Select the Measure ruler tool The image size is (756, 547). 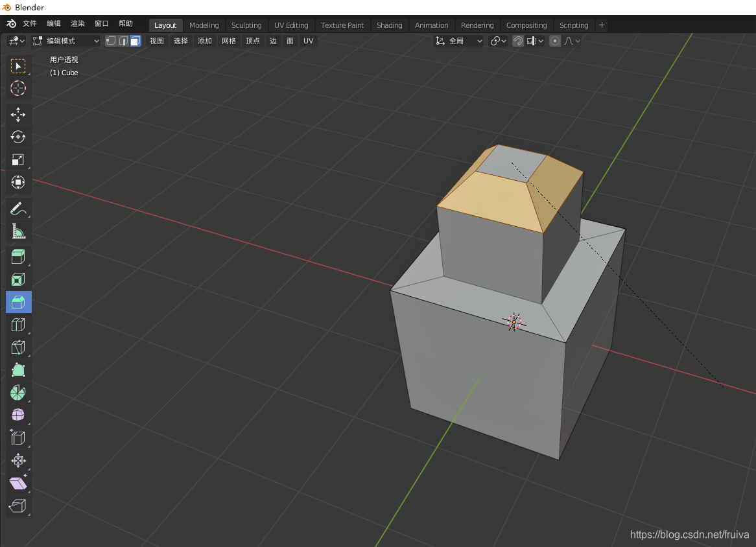(x=18, y=231)
